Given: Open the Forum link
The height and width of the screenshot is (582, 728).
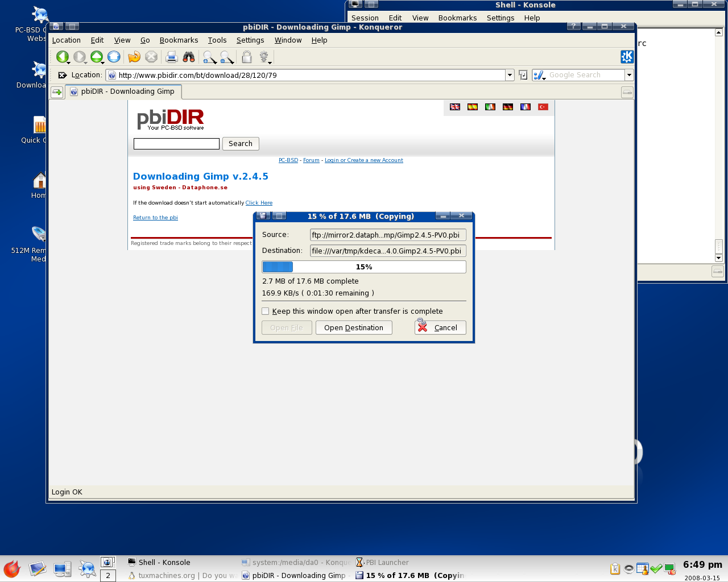Looking at the screenshot, I should (x=311, y=160).
